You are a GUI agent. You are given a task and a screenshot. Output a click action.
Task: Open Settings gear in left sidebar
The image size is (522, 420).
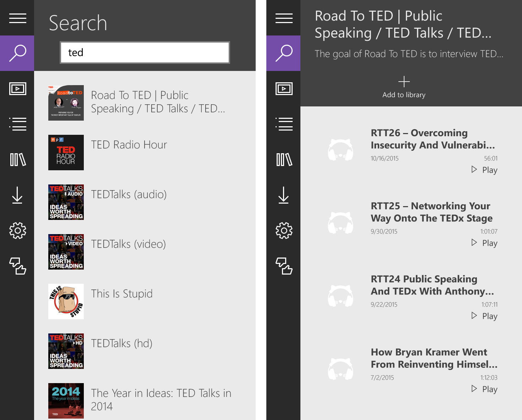click(x=17, y=231)
